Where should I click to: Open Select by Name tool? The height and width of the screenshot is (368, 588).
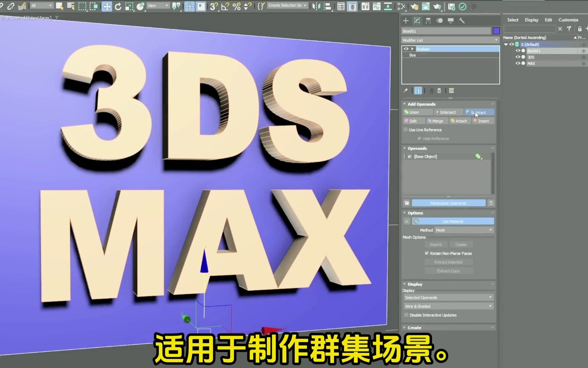coord(71,6)
